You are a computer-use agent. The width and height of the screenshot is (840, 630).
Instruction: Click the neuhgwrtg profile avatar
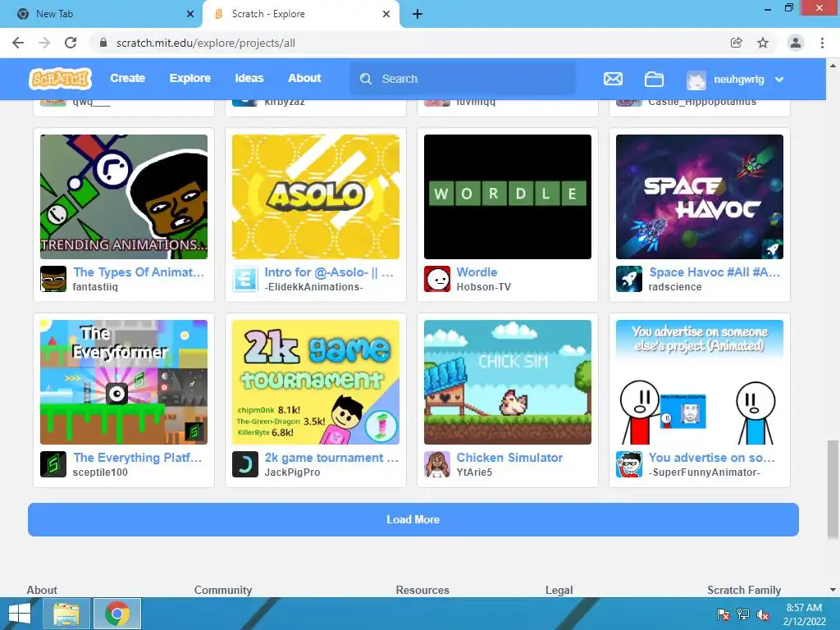click(x=696, y=80)
